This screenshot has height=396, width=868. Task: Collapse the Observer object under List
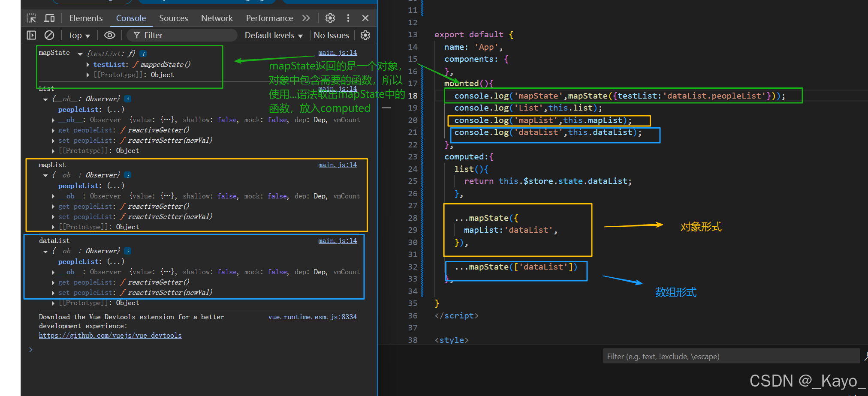(x=45, y=99)
